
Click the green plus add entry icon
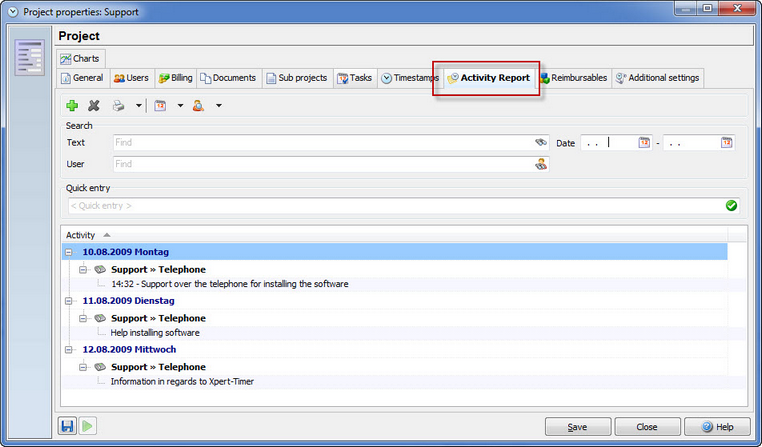pos(72,105)
